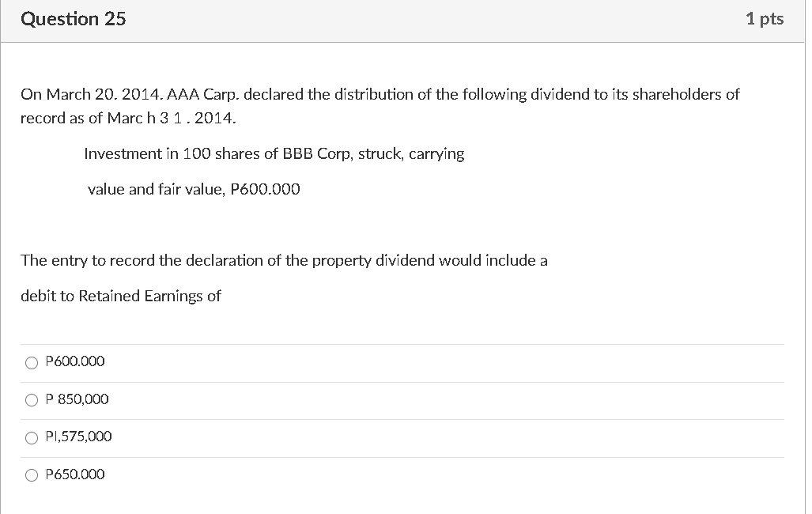Click the question description paragraph
The height and width of the screenshot is (514, 812).
[x=380, y=105]
